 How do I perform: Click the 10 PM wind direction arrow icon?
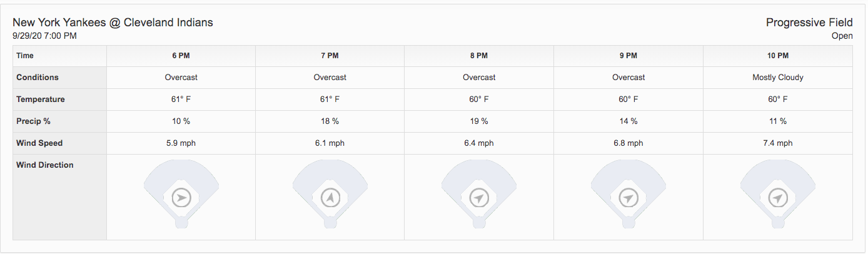pos(777,198)
